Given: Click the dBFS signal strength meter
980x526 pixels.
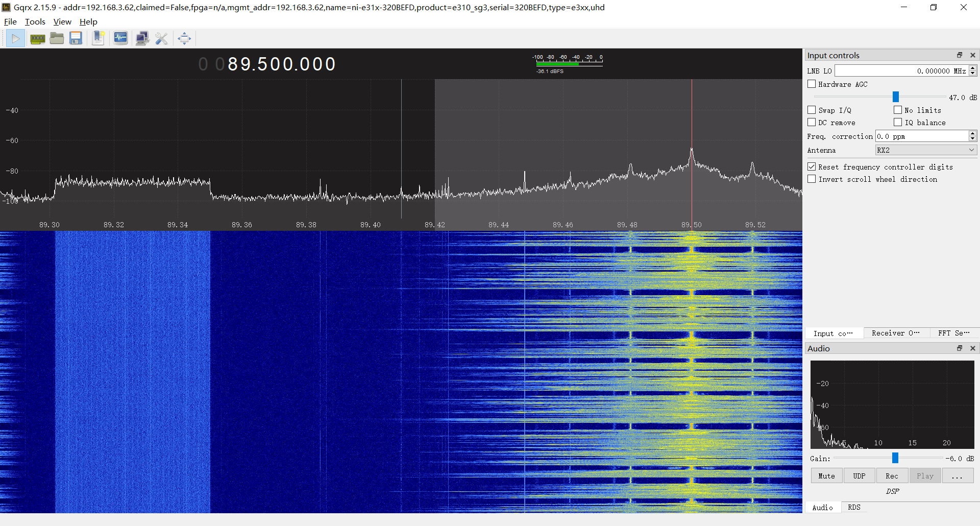Looking at the screenshot, I should click(568, 63).
